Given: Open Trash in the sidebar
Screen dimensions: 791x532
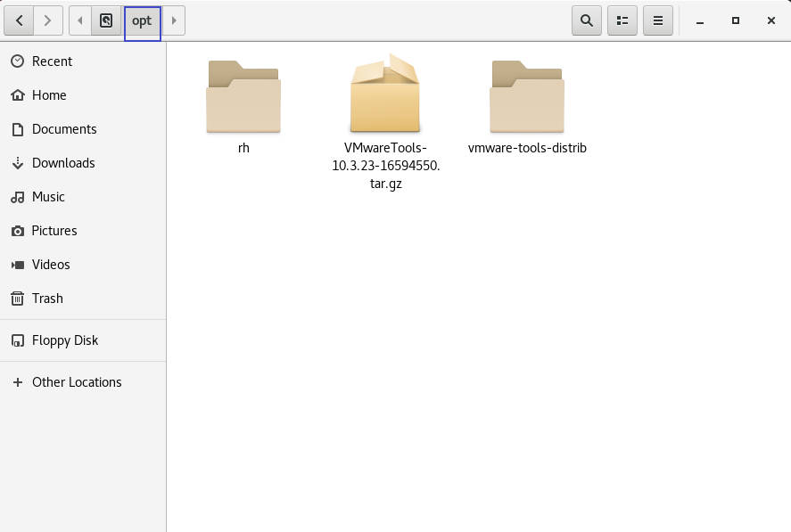Looking at the screenshot, I should [83, 299].
